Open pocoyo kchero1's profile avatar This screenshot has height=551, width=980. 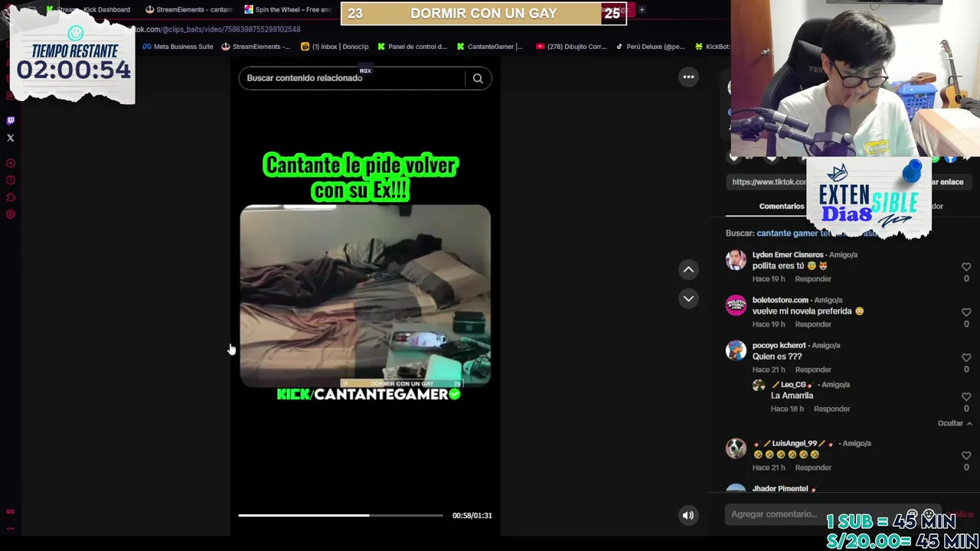[736, 350]
